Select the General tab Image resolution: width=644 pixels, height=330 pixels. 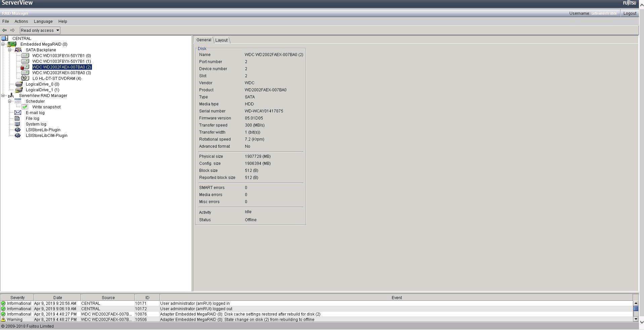[204, 40]
